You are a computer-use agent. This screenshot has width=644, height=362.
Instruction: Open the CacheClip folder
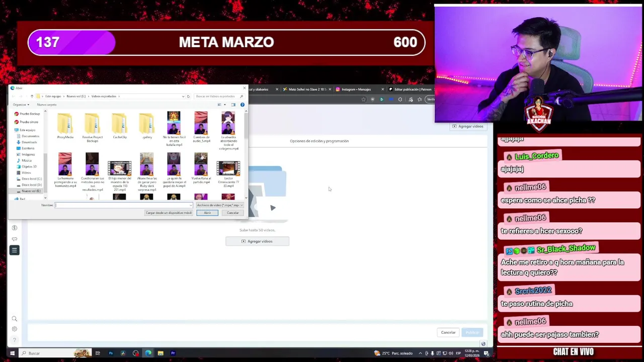[x=119, y=126]
